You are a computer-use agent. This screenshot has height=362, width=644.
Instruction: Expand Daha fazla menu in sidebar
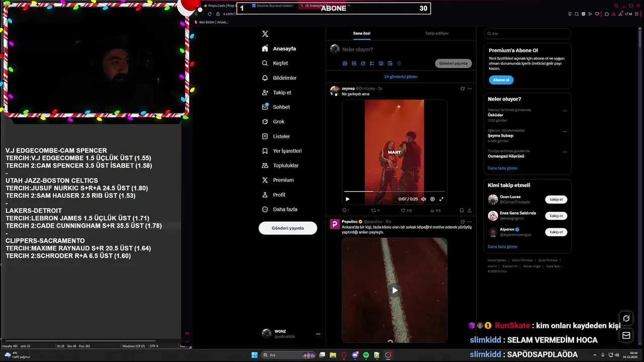pos(279,209)
